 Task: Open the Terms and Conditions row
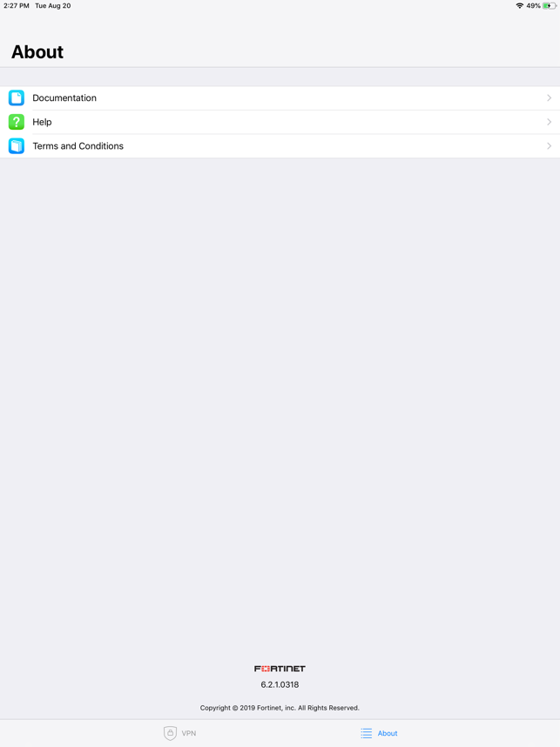click(x=280, y=145)
